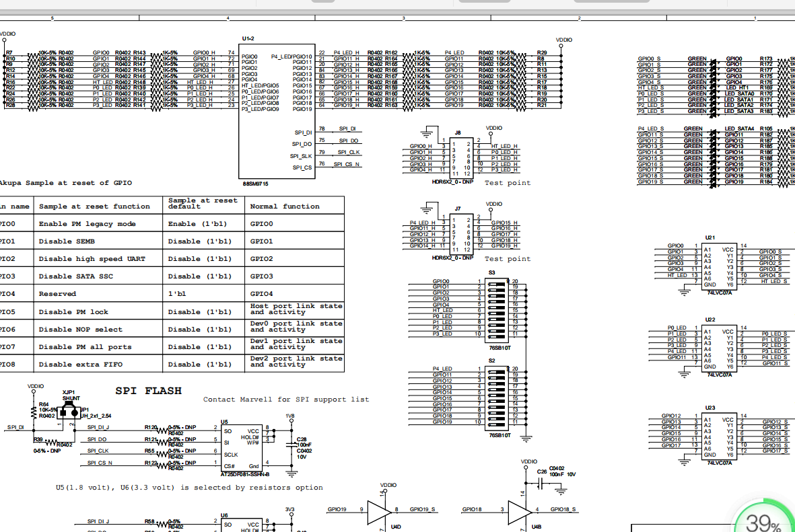Screen dimensions: 795x532
Task: Click the 'U22' buffer IC designator
Action: pos(710,319)
